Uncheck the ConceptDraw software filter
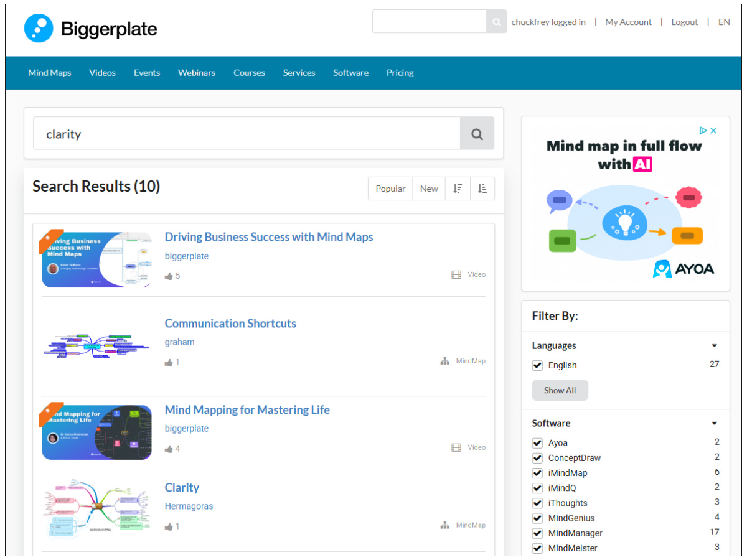The width and height of the screenshot is (747, 560). point(537,458)
